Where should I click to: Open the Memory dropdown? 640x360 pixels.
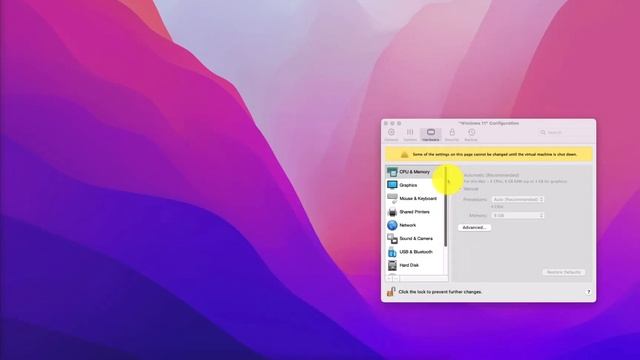[x=518, y=215]
